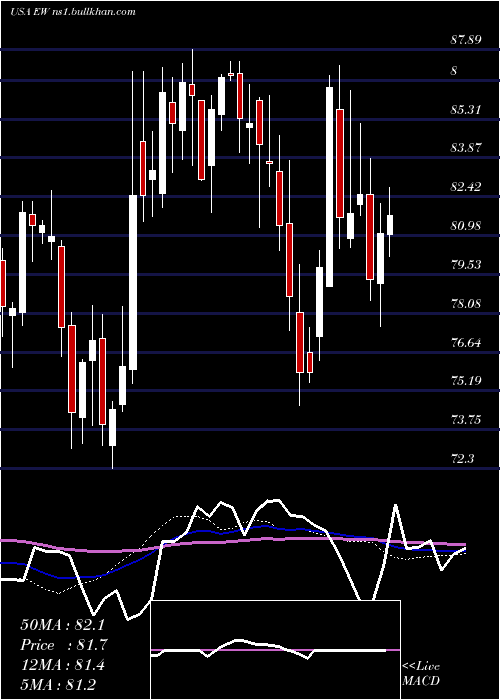Click the 85.31 price axis label
Image resolution: width=500 pixels, height=700 pixels.
click(x=466, y=109)
